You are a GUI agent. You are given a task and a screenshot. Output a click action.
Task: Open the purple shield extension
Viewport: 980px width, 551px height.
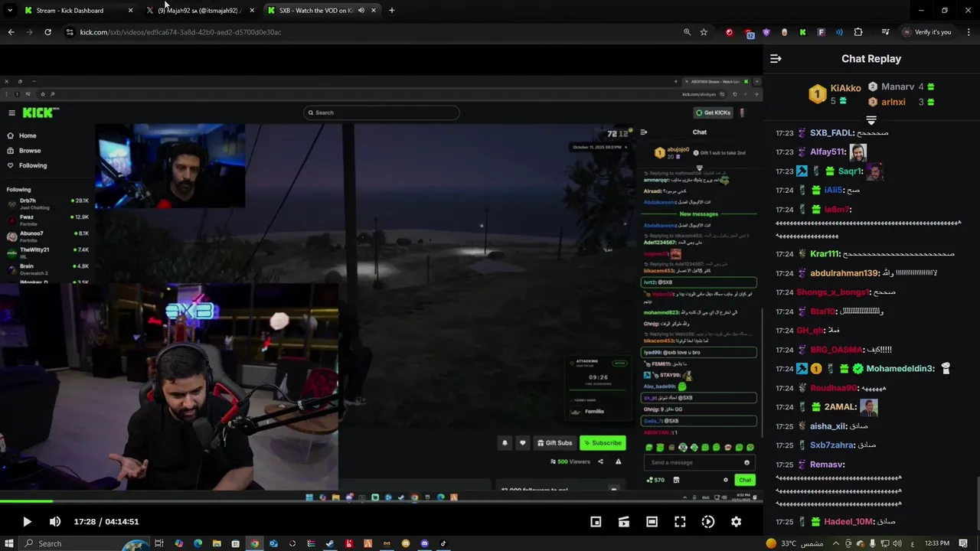[x=766, y=32]
